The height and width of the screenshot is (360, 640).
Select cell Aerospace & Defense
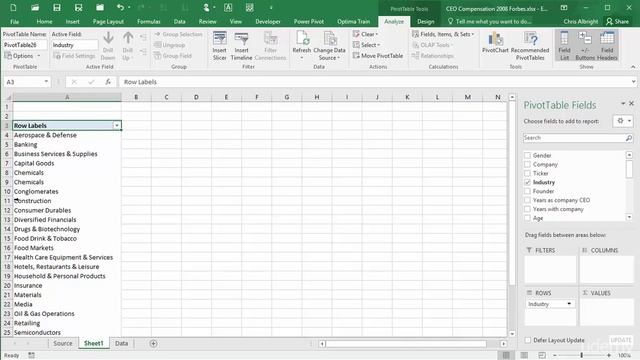pos(67,135)
